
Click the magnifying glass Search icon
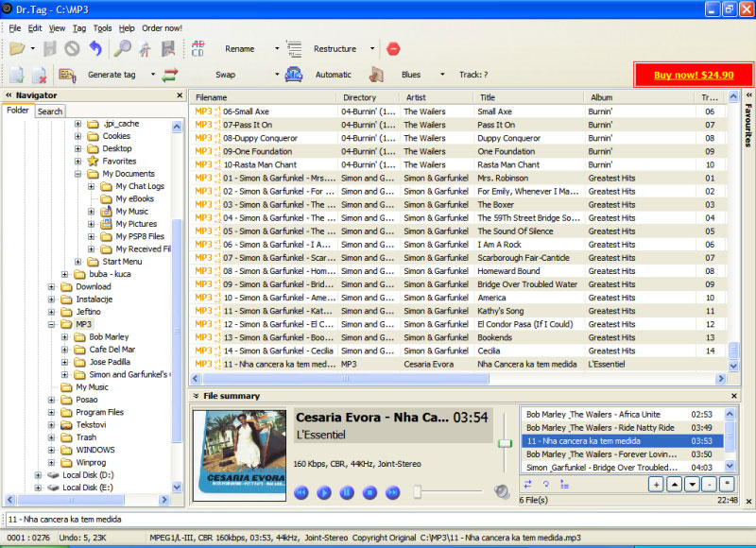pos(123,49)
